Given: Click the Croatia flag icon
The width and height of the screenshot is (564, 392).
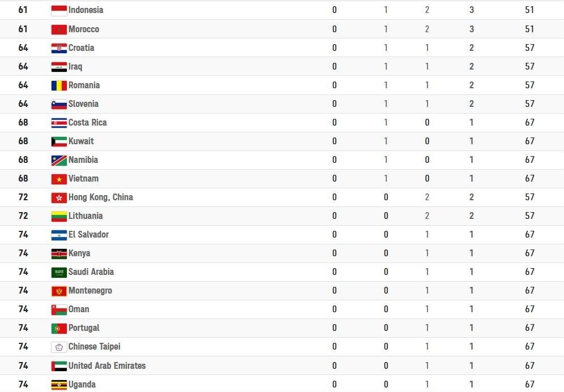Looking at the screenshot, I should [x=59, y=48].
